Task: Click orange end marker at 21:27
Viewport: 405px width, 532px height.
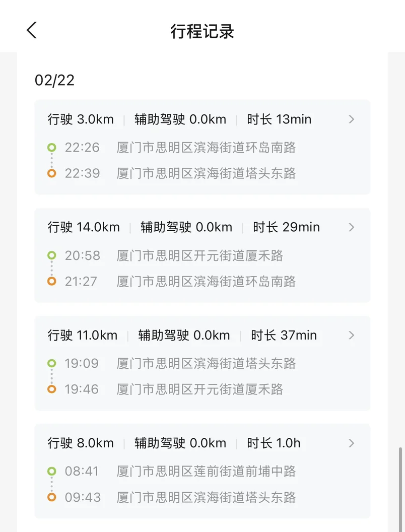Action: 51,281
